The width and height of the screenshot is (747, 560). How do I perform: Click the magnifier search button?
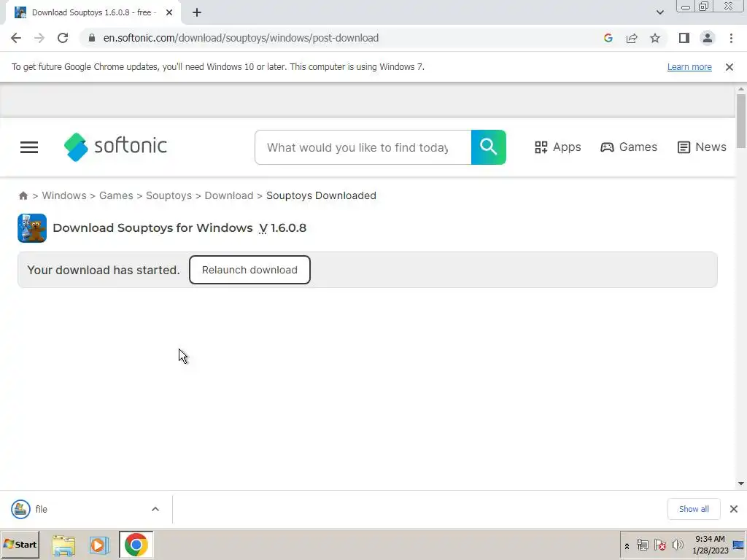coord(488,147)
